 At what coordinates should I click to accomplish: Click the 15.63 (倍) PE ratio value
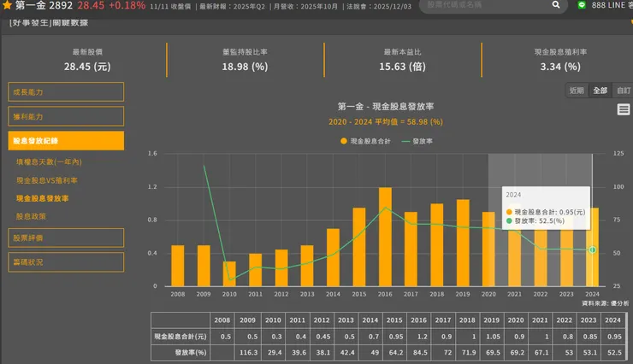click(x=402, y=67)
